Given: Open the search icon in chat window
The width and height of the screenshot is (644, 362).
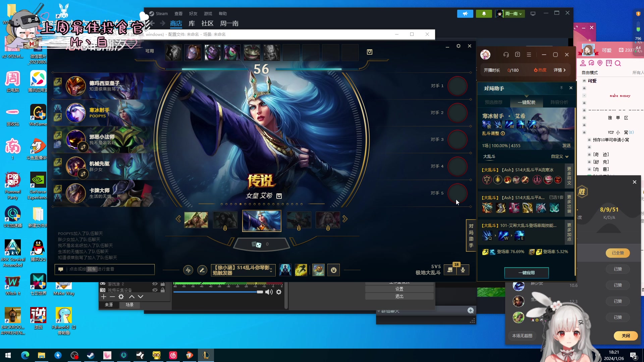Looking at the screenshot, I should tap(618, 63).
